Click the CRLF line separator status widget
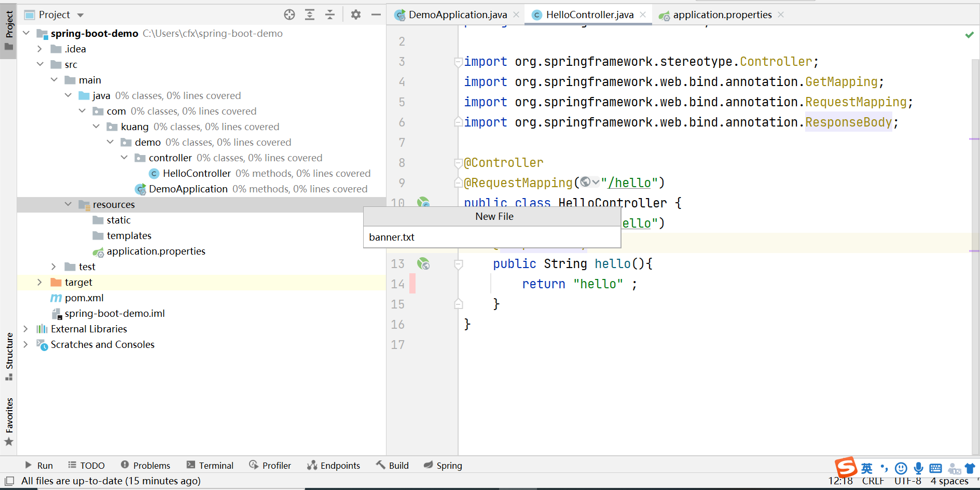980x490 pixels. [873, 481]
